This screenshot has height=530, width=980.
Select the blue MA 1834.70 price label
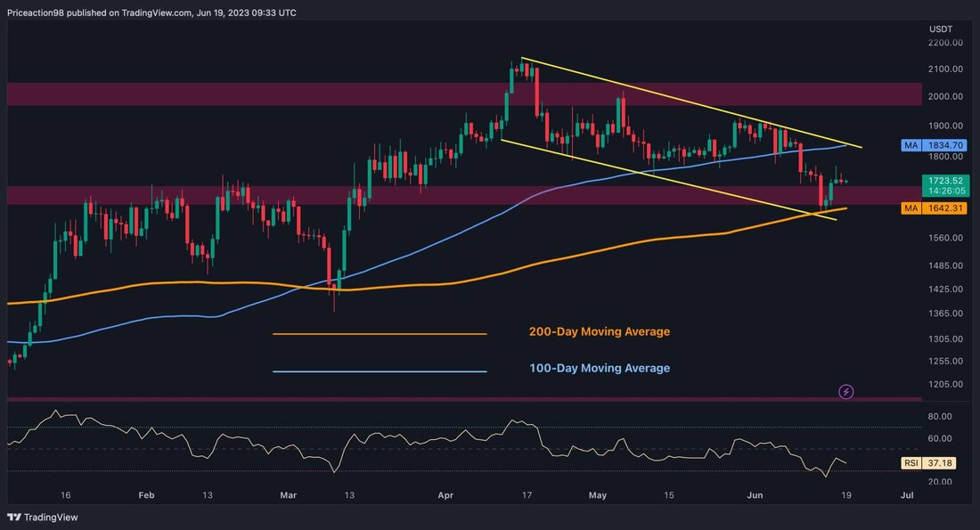[934, 145]
